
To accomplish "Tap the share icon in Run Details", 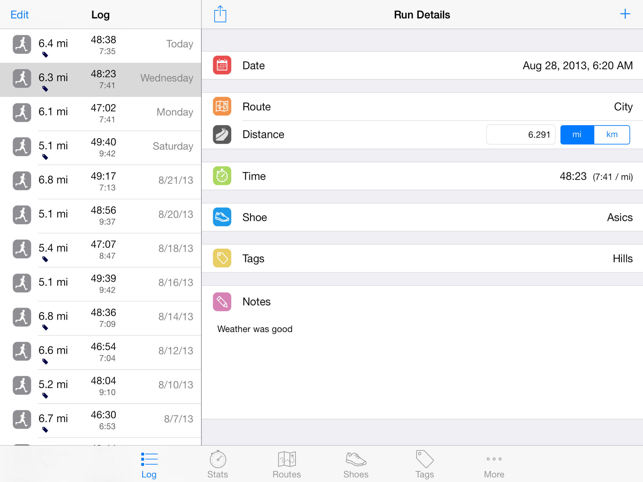I will point(220,14).
